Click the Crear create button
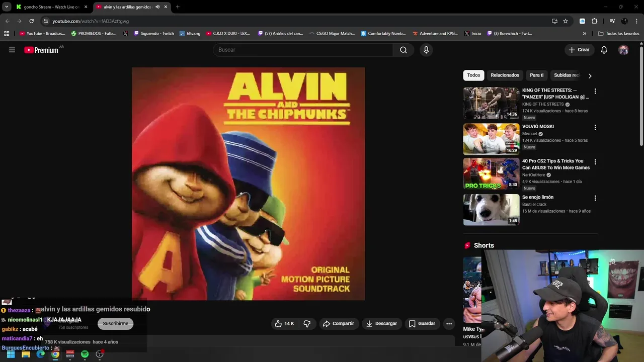 (579, 50)
